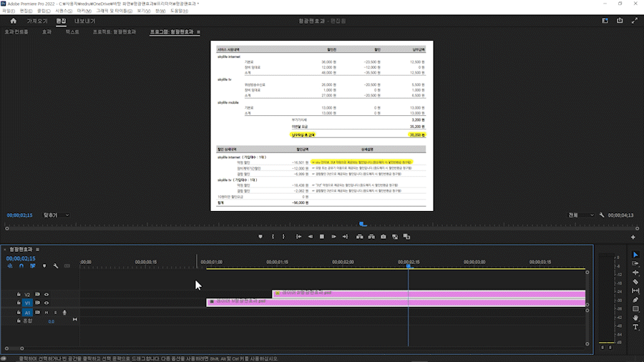Toggle insert sequences as nests button
Viewport: 644px width, 362px height.
[10, 266]
